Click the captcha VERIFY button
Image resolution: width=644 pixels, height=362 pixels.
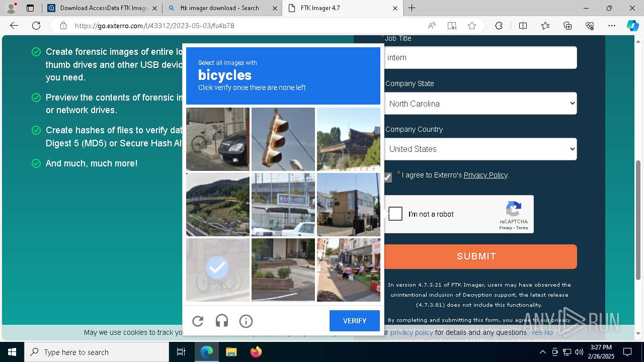355,321
